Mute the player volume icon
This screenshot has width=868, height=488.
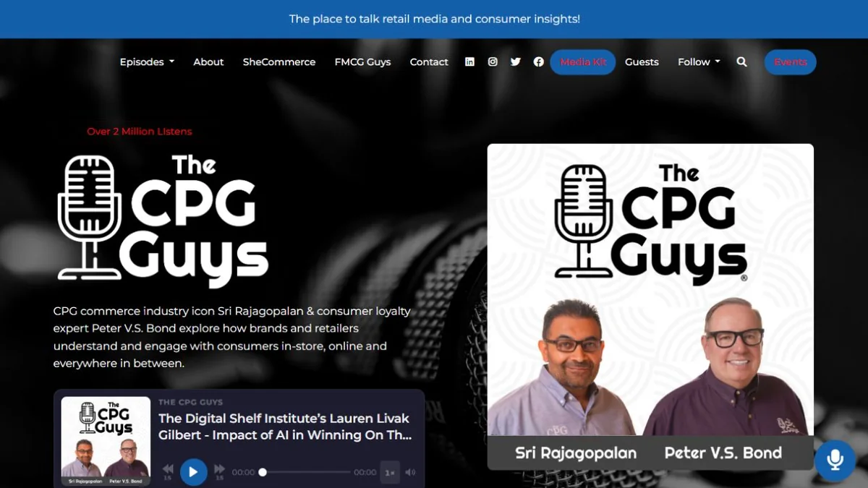click(410, 472)
